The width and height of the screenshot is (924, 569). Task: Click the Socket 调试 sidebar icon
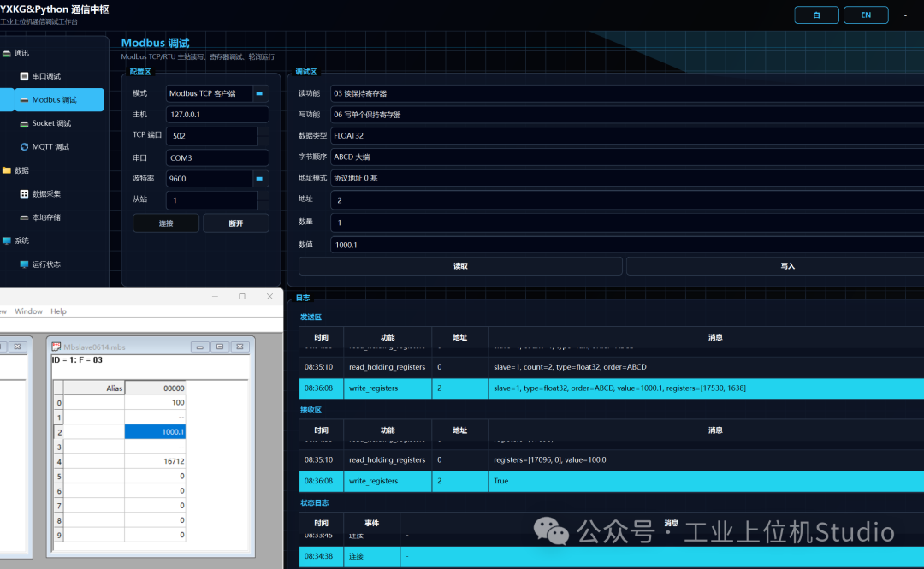24,123
